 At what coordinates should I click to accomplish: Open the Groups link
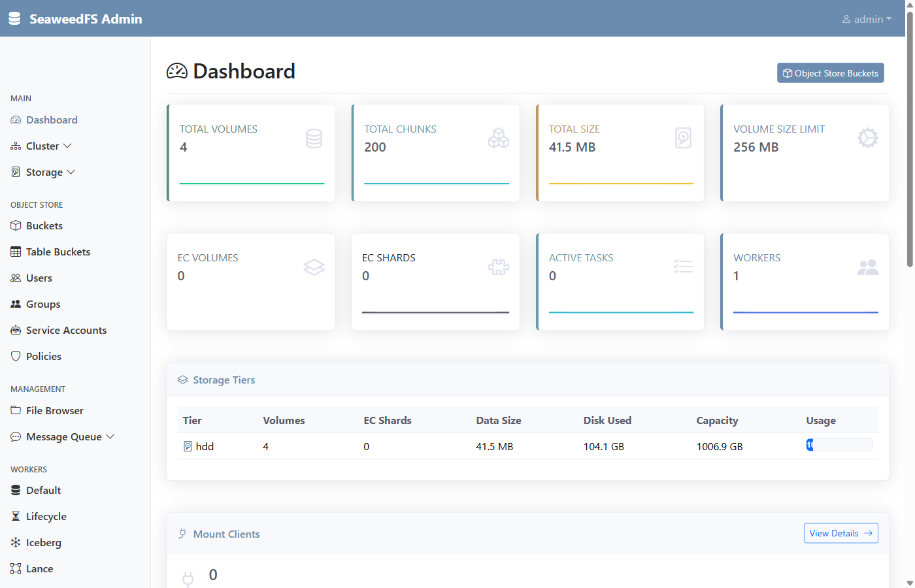[x=75, y=304]
